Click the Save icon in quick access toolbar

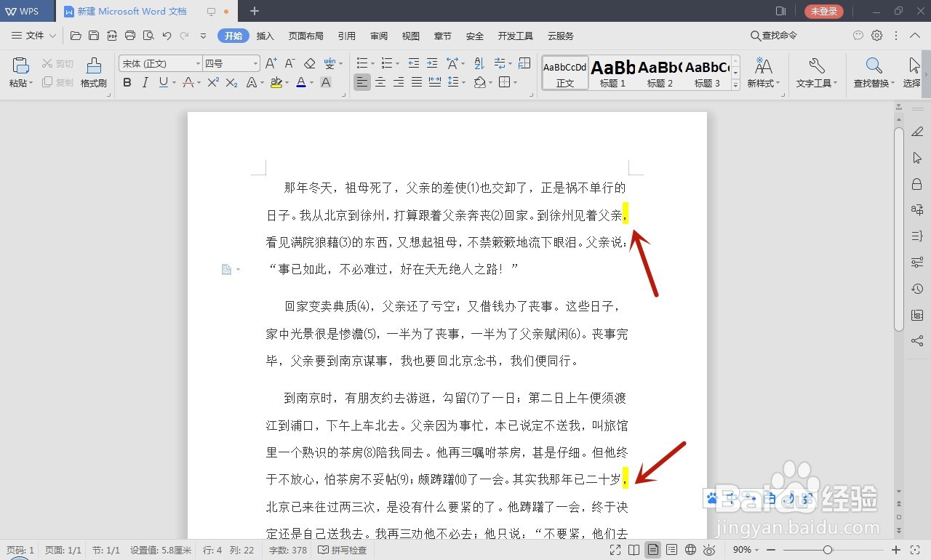point(94,36)
